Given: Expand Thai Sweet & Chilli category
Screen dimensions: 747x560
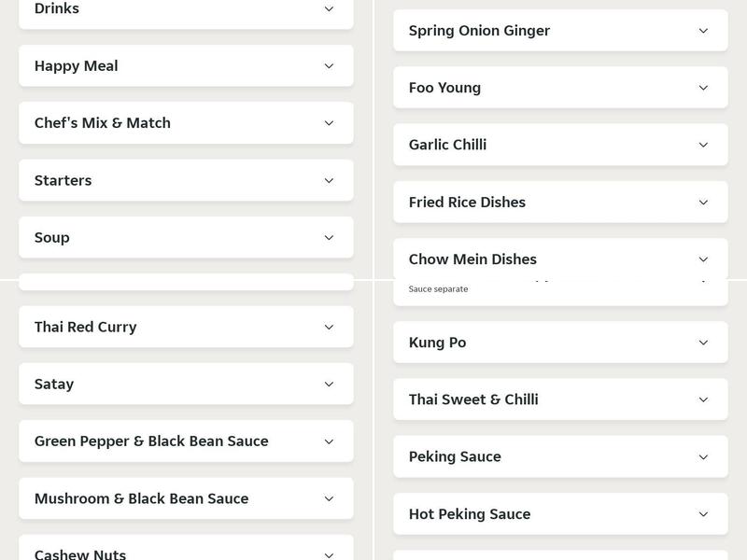Looking at the screenshot, I should [x=560, y=399].
